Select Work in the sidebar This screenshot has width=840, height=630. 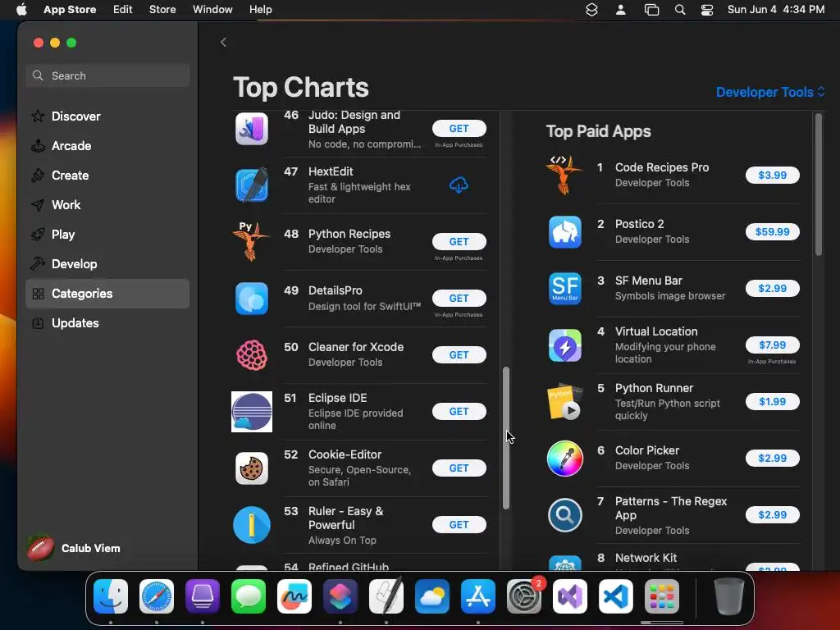pos(107,204)
